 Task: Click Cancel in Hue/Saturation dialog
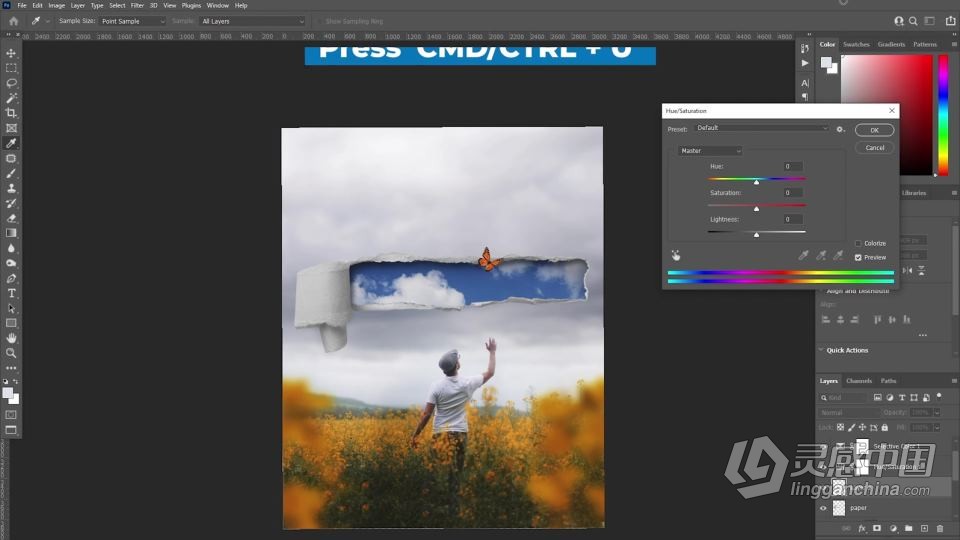874,148
